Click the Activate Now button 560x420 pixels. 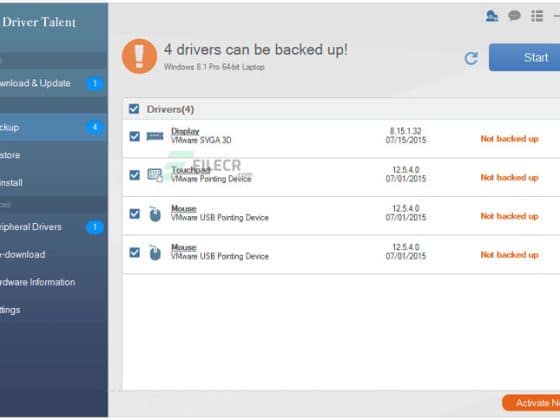[531, 403]
